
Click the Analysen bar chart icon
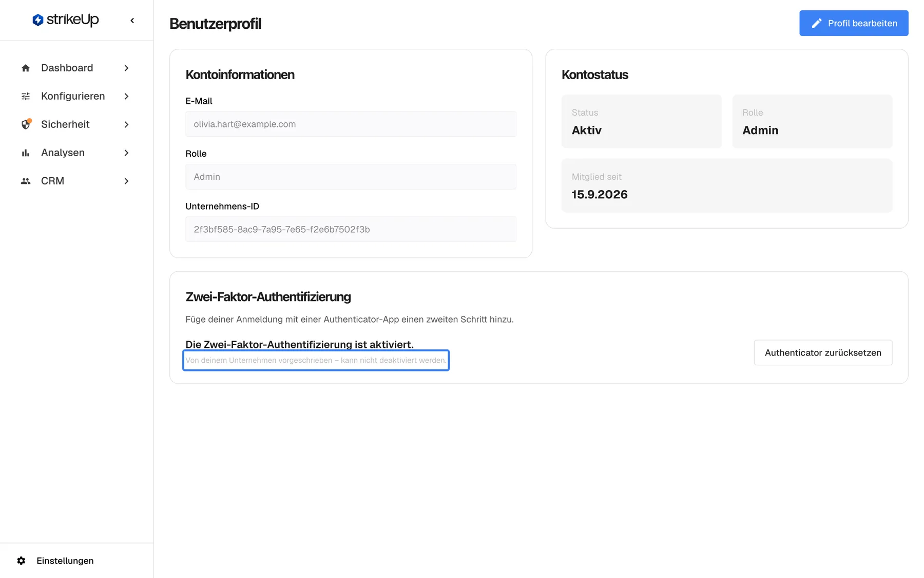[x=26, y=153]
